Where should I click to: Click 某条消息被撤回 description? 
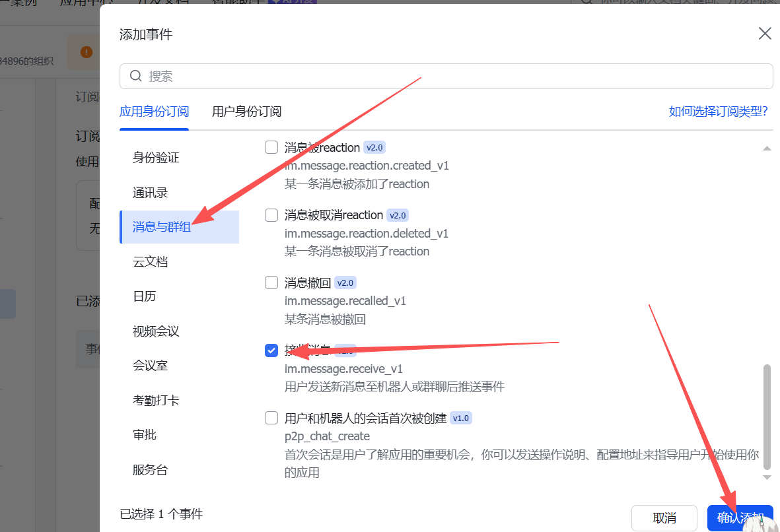click(326, 319)
